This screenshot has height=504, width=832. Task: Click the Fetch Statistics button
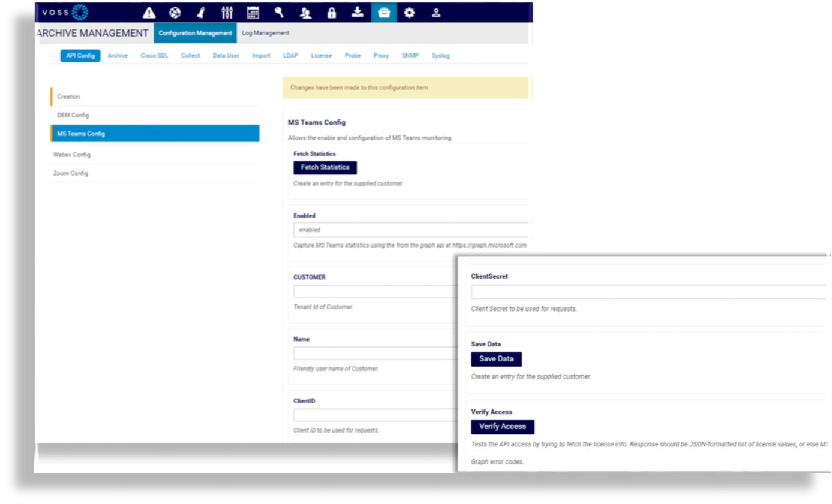tap(325, 167)
